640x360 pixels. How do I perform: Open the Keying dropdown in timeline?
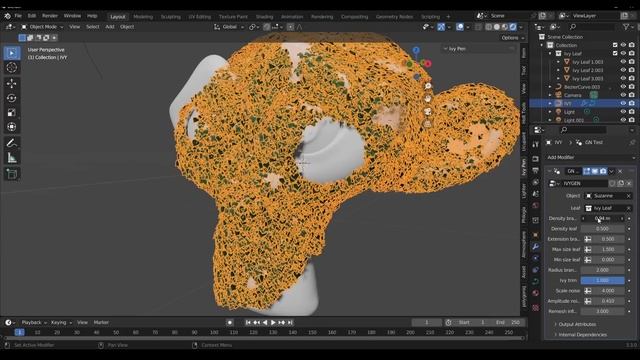[61, 322]
